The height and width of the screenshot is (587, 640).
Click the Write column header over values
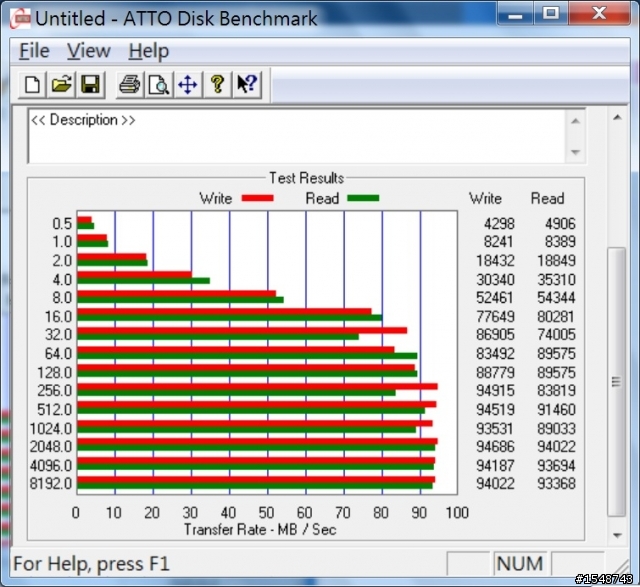[485, 198]
